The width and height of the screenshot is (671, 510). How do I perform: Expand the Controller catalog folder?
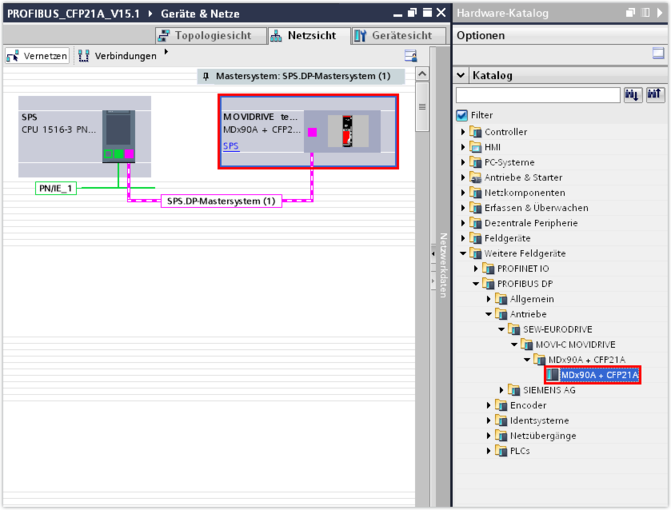pos(464,132)
